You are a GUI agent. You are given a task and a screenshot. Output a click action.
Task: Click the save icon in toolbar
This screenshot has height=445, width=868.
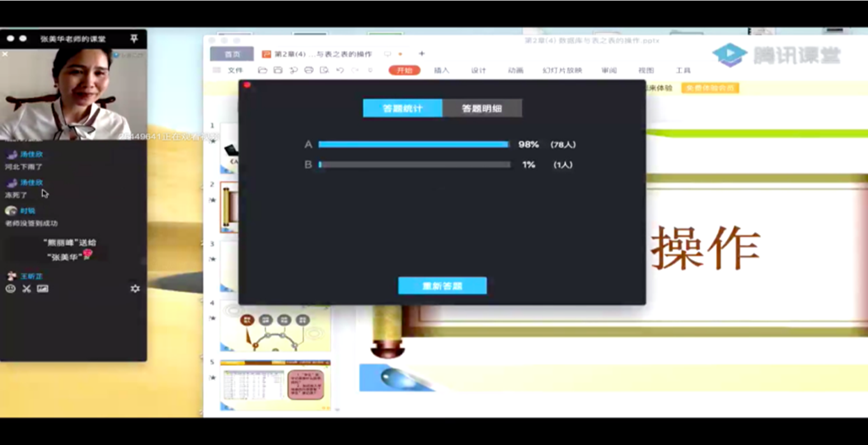click(x=278, y=71)
